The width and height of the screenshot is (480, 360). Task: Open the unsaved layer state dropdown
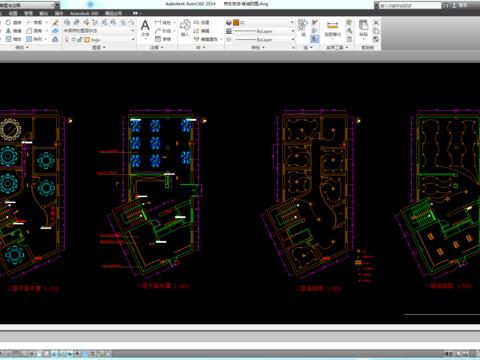pos(99,31)
